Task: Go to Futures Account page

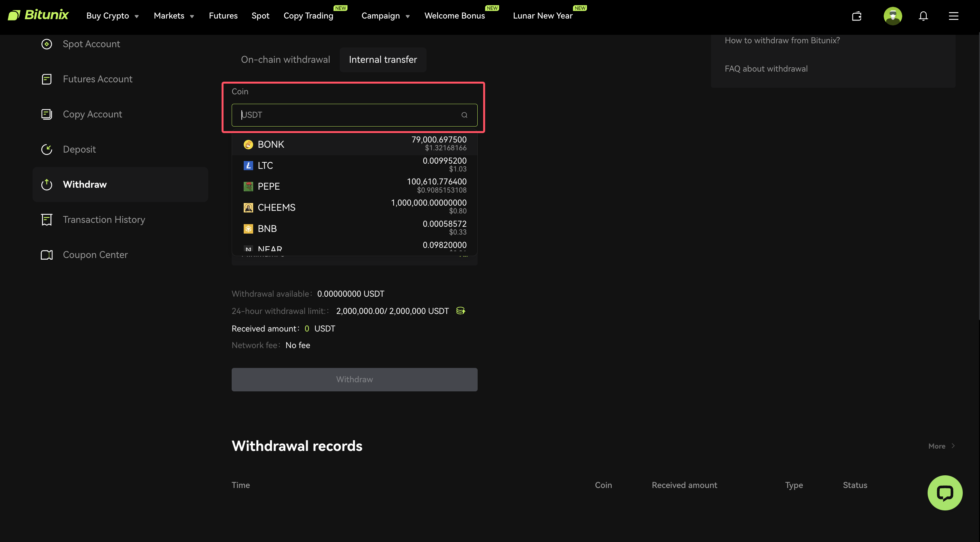Action: [97, 79]
